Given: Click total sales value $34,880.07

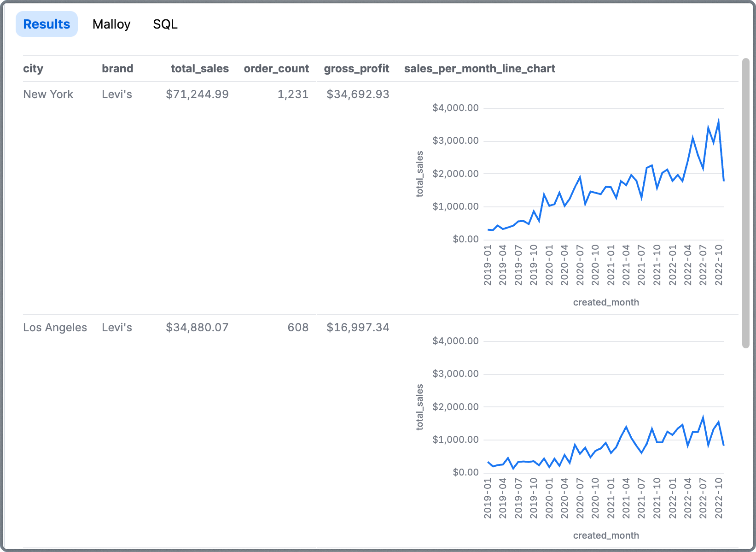Looking at the screenshot, I should [198, 328].
